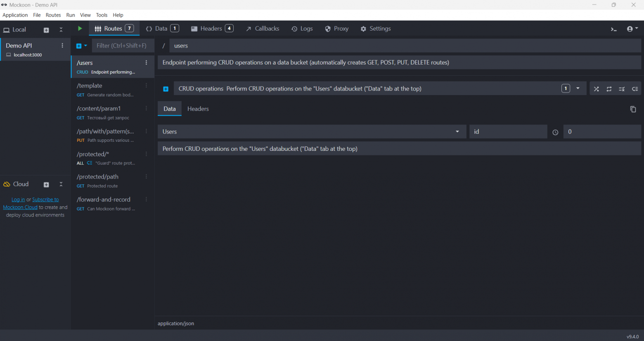Edit the response documentation text field
This screenshot has height=341, width=644.
[399, 148]
